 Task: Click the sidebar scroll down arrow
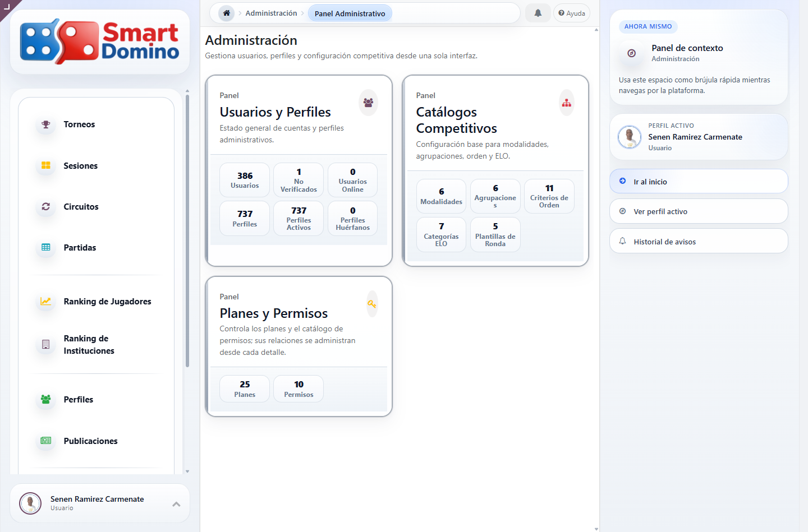pyautogui.click(x=187, y=471)
